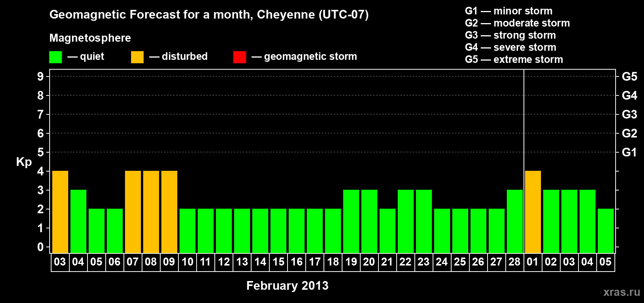This screenshot has width=644, height=303.
Task: Click the last date label 05
Action: pyautogui.click(x=605, y=262)
